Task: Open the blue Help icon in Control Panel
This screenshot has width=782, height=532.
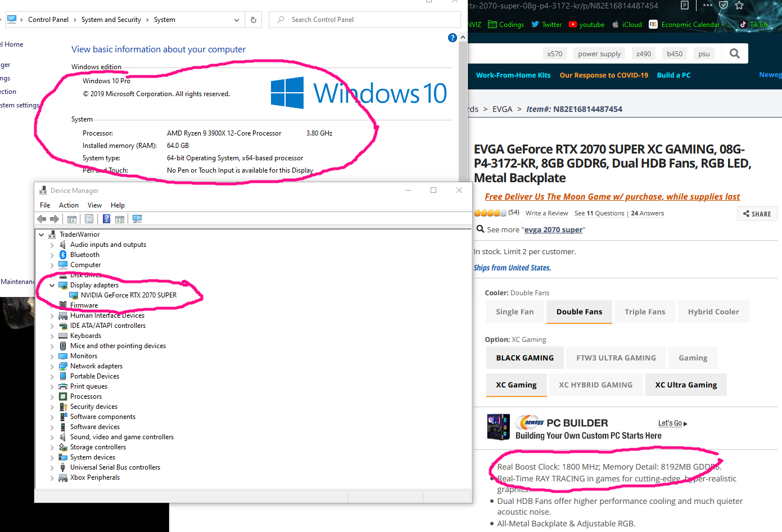Action: (453, 38)
